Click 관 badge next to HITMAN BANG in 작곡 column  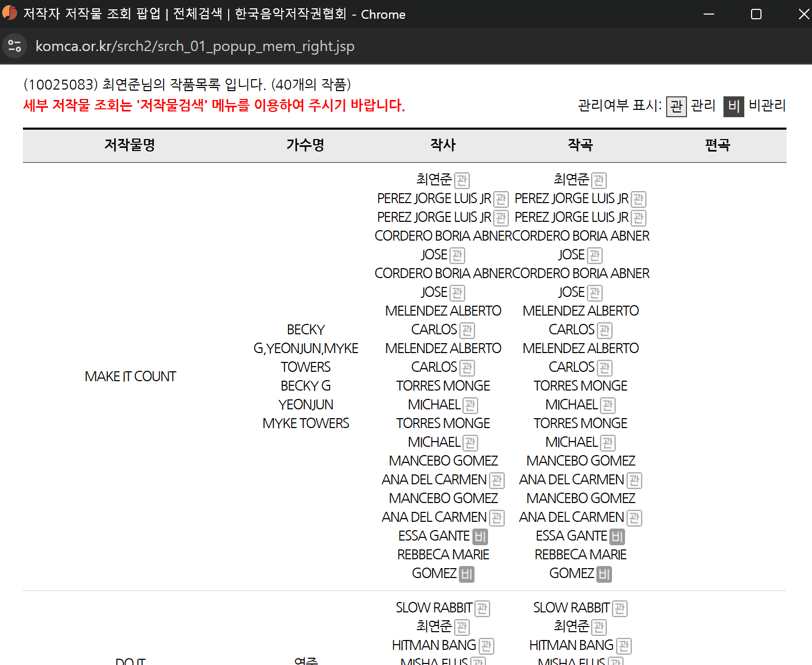(x=623, y=646)
